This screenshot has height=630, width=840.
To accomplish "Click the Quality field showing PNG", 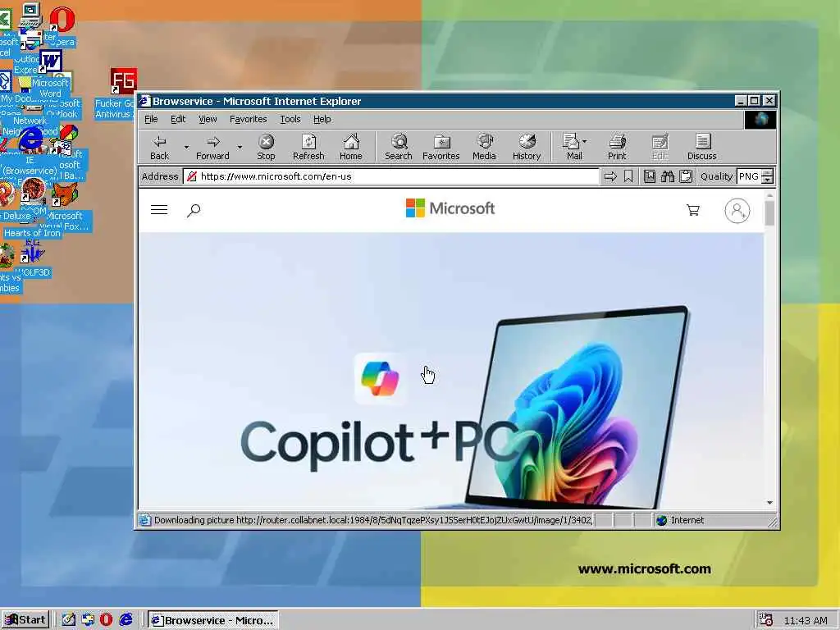I will pos(749,176).
